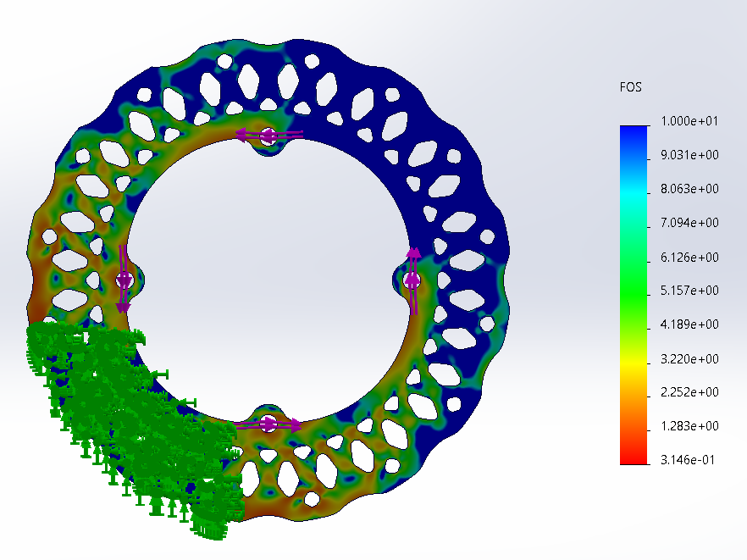Click the legend value 2.252e+00
This screenshot has width=747, height=560.
[689, 391]
